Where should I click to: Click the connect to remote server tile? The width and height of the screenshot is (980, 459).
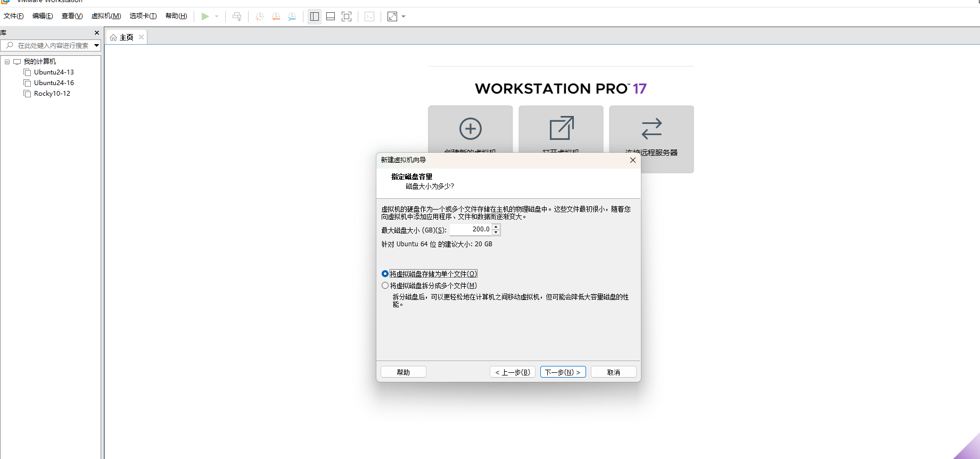click(652, 139)
